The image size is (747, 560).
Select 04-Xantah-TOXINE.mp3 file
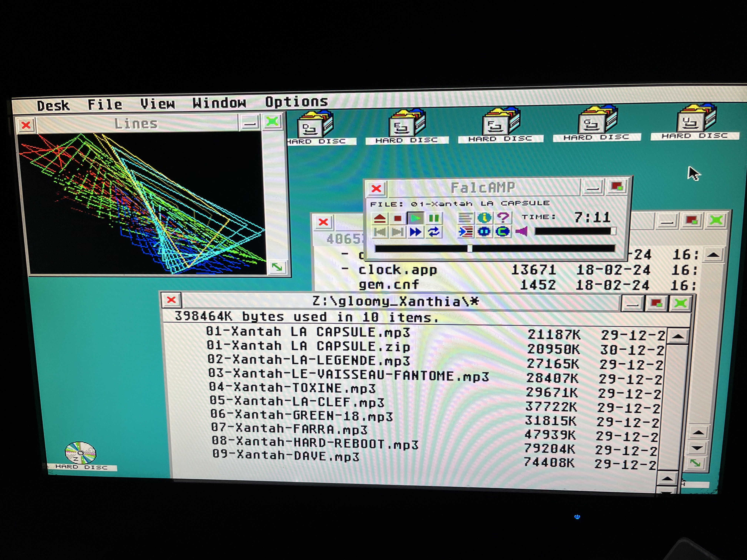click(292, 388)
